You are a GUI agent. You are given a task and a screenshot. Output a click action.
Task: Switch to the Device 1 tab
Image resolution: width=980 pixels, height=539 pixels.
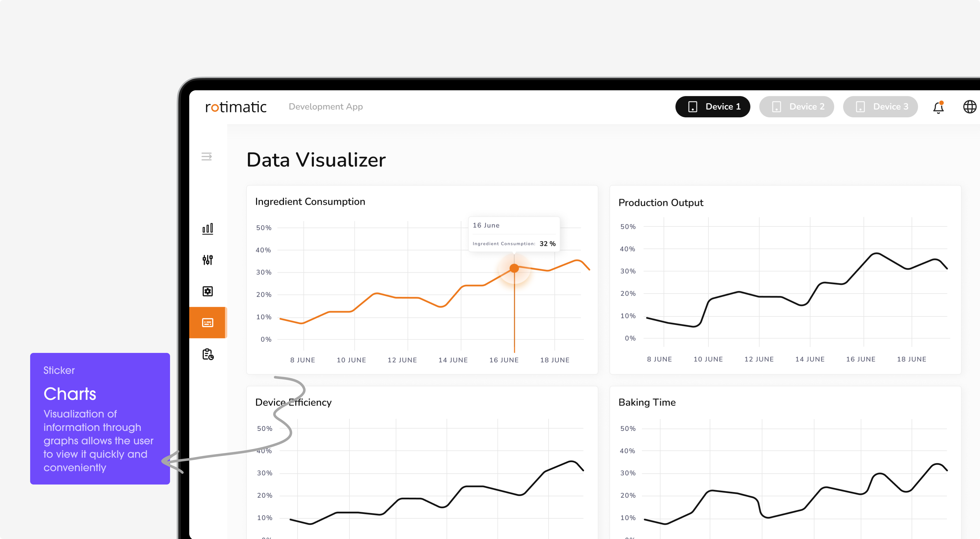pyautogui.click(x=713, y=106)
